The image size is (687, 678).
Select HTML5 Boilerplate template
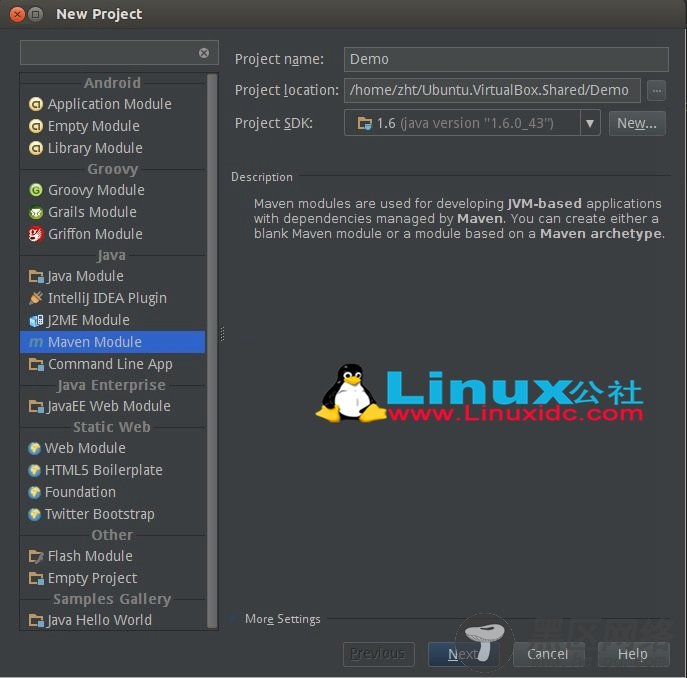(x=112, y=470)
